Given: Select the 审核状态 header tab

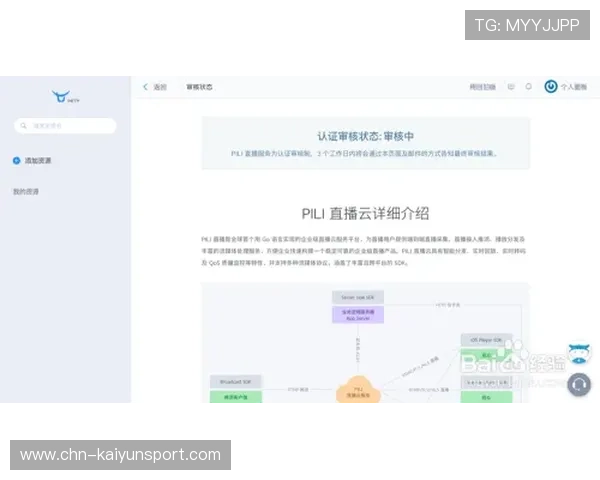Looking at the screenshot, I should click(x=199, y=87).
